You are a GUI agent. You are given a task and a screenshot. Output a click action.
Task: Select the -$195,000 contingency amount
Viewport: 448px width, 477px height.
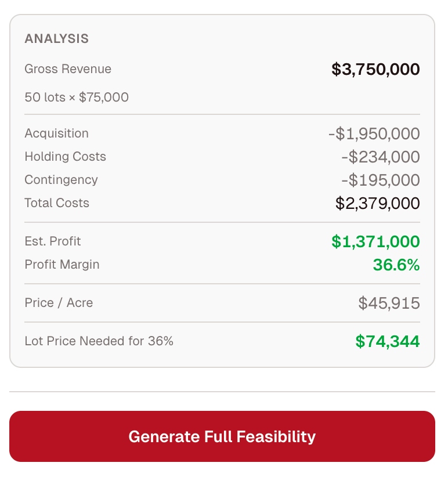380,180
